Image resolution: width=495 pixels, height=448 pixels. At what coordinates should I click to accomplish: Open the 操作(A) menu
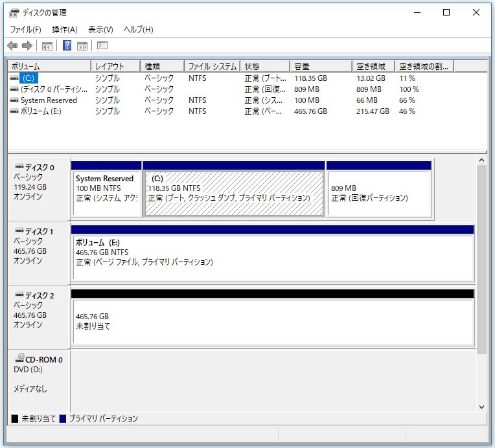(x=65, y=30)
